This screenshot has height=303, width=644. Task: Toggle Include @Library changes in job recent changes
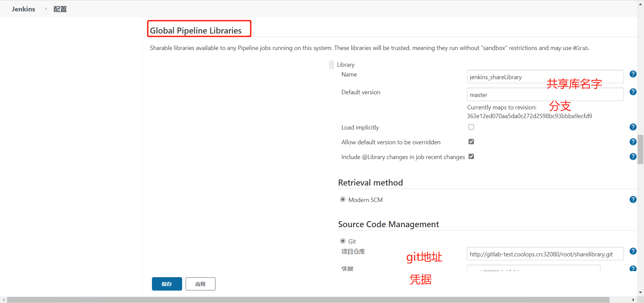click(x=471, y=156)
